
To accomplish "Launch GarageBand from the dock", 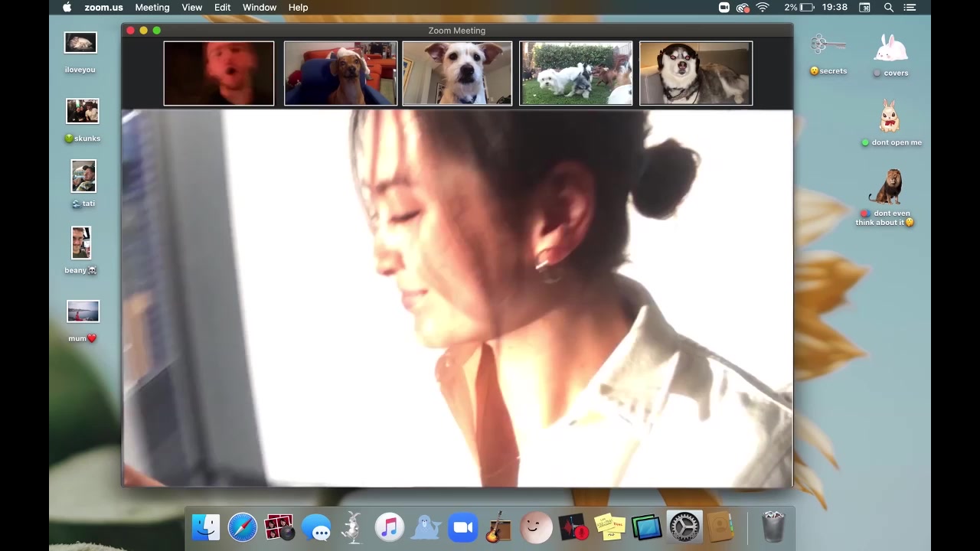I will pyautogui.click(x=498, y=528).
